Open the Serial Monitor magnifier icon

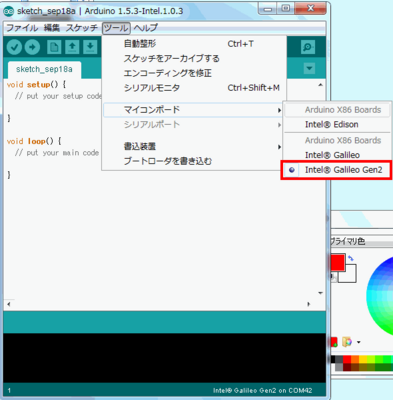tap(308, 47)
